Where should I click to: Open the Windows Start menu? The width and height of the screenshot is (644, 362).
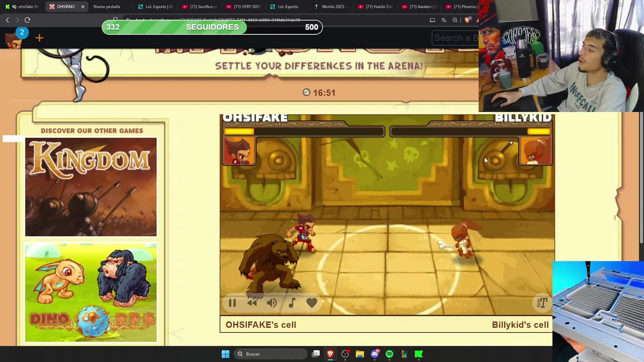(x=225, y=354)
